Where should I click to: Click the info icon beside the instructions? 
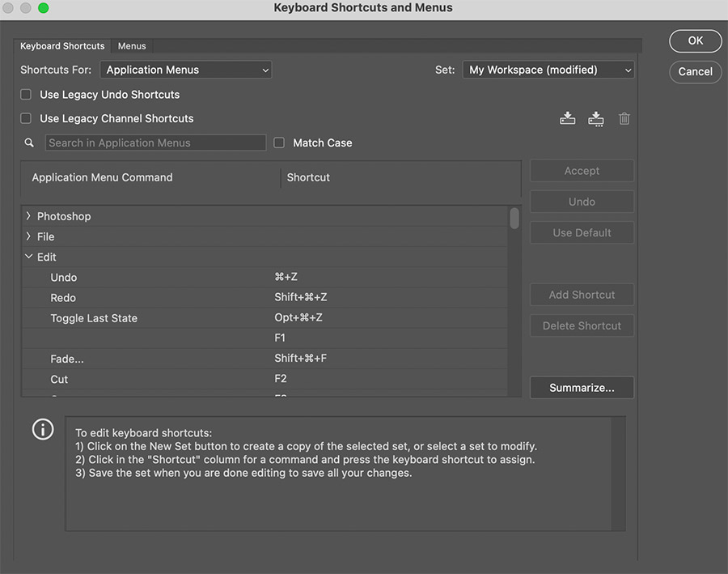43,430
